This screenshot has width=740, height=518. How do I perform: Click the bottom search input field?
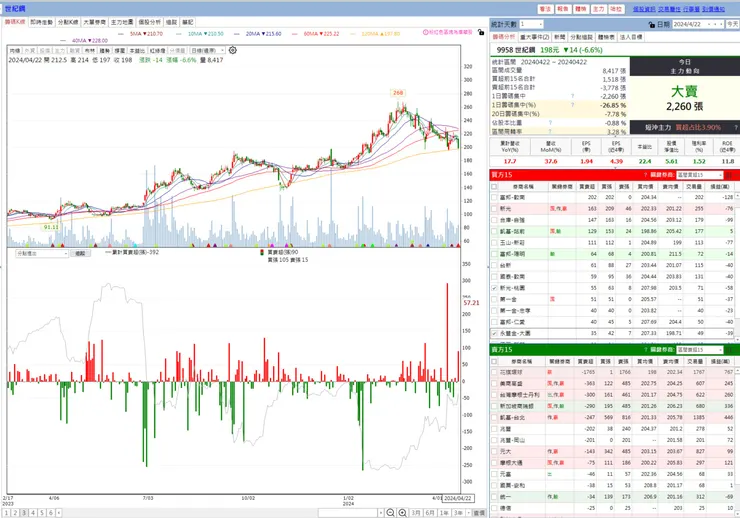tap(348, 513)
